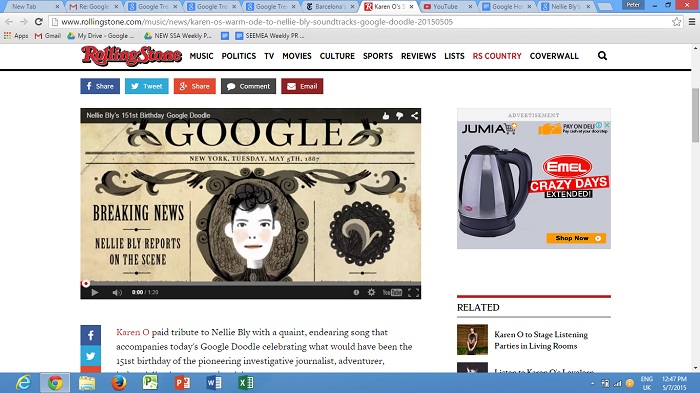
Task: Bookmark the page with the star icon
Action: tap(676, 21)
